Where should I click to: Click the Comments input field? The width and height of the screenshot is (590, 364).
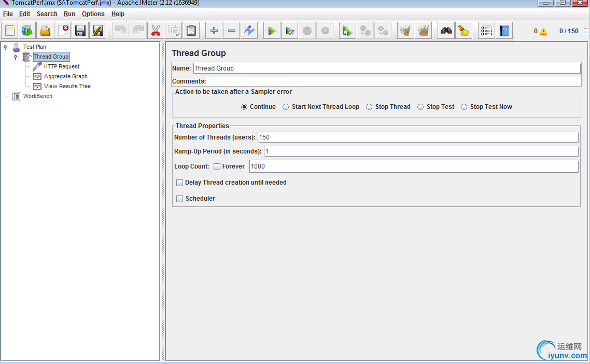point(393,81)
